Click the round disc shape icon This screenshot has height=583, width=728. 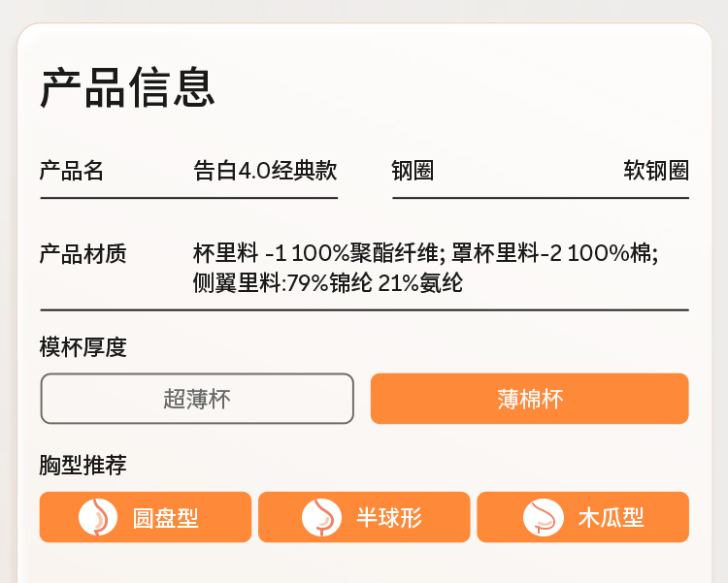pos(98,517)
